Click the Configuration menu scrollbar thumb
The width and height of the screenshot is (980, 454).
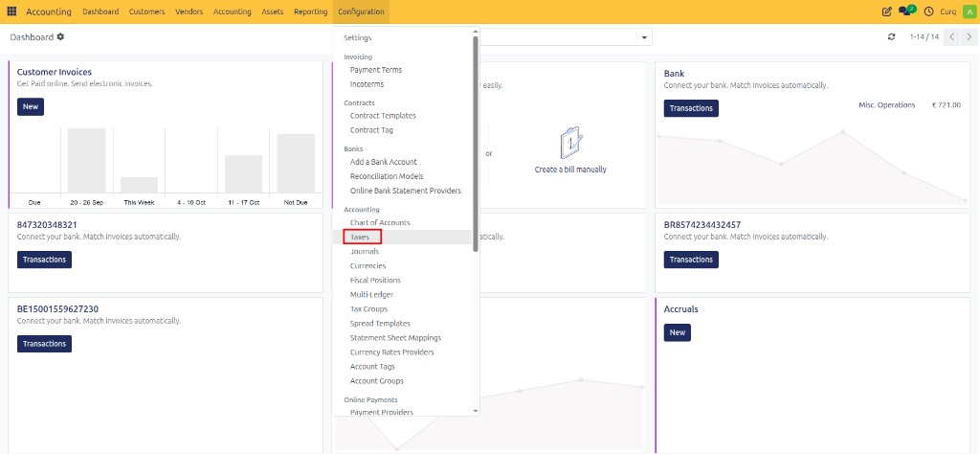476,144
